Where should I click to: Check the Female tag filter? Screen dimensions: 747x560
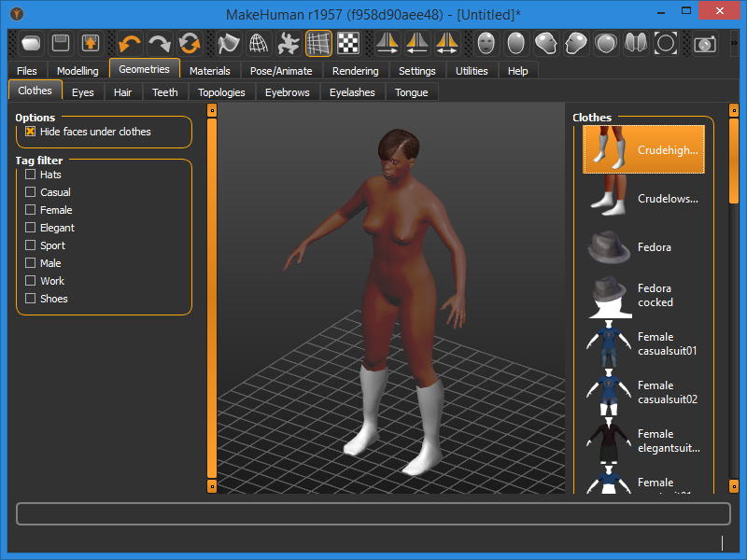click(30, 209)
